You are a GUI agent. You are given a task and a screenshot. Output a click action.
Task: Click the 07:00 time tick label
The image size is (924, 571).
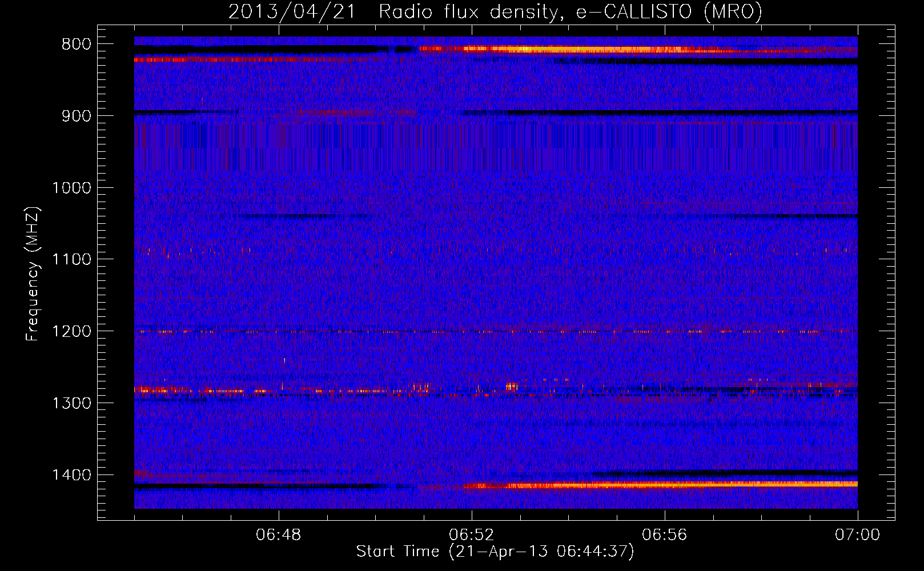point(858,535)
